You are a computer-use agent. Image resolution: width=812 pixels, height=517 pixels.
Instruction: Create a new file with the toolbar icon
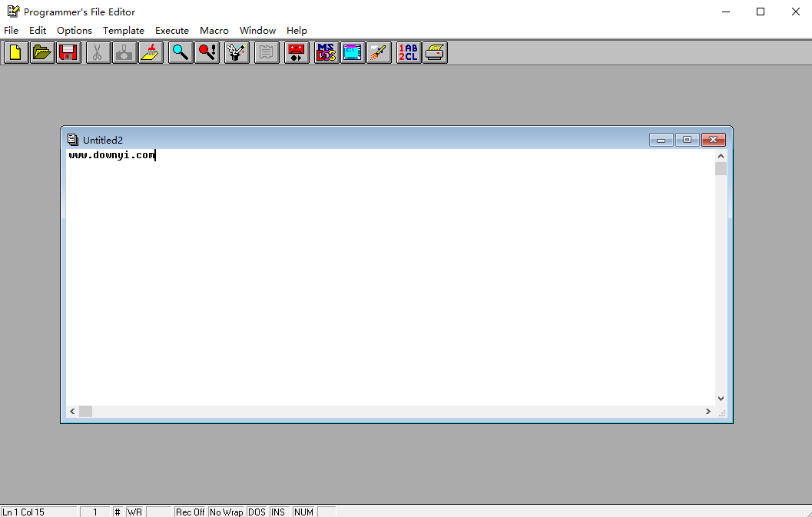pyautogui.click(x=15, y=52)
